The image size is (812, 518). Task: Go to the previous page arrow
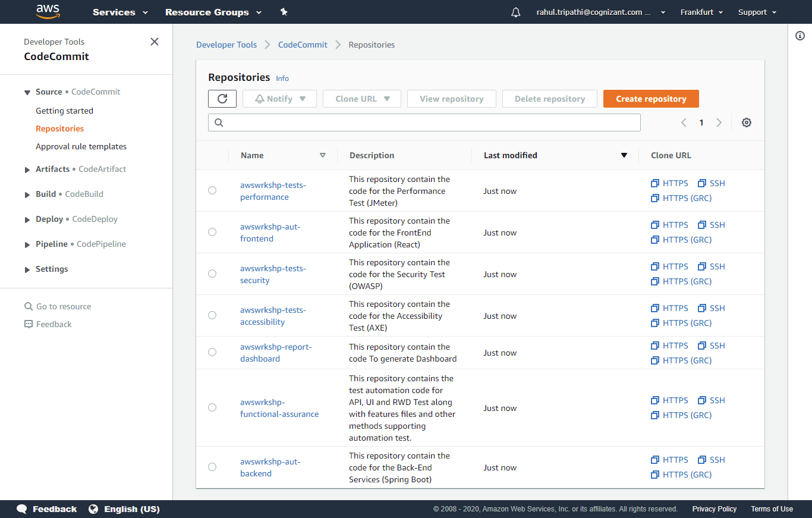click(684, 123)
